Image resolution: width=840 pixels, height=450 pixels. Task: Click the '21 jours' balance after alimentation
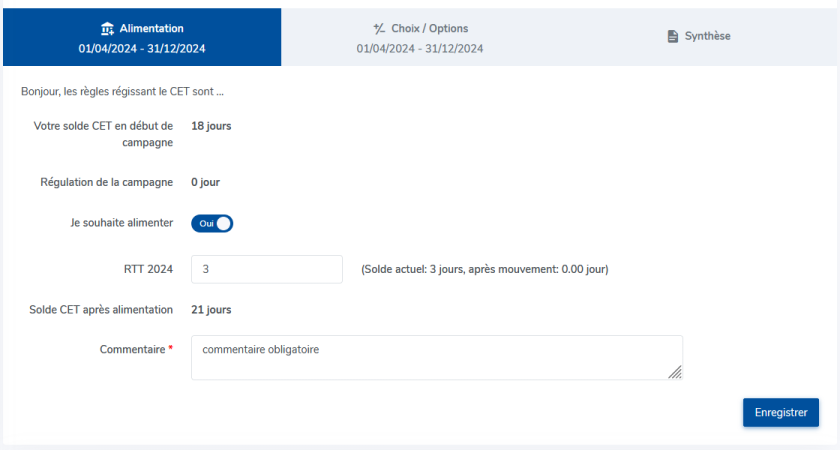pyautogui.click(x=211, y=310)
